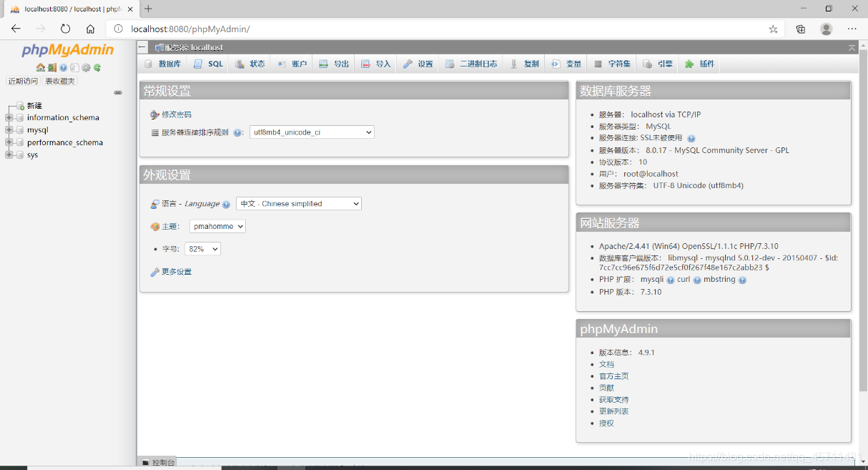Screen dimensions: 868x470
Task: Click browser Home button
Action: (x=90, y=29)
